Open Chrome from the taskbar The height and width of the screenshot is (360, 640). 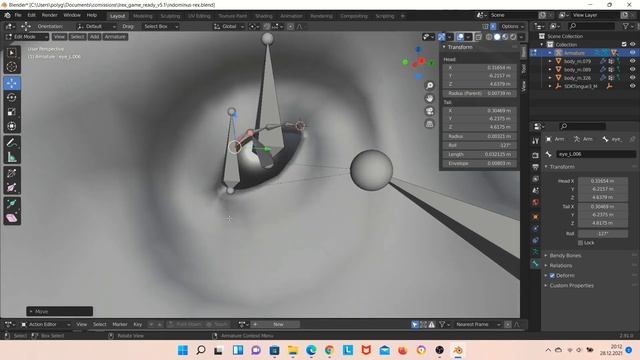tap(329, 350)
